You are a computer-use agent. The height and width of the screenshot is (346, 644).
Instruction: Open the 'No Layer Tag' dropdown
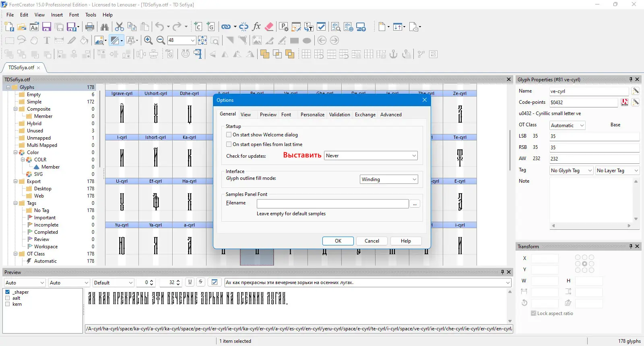[617, 171]
